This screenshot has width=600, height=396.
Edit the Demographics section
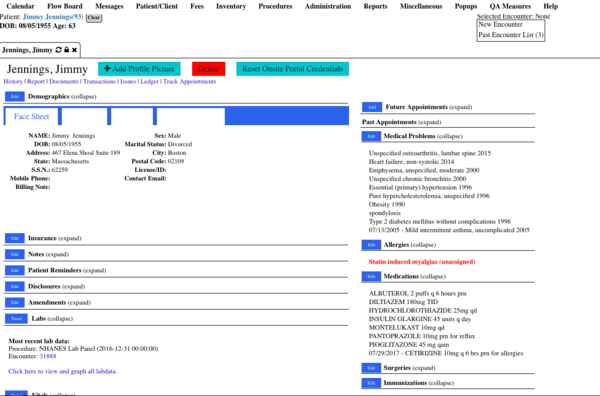click(x=15, y=96)
